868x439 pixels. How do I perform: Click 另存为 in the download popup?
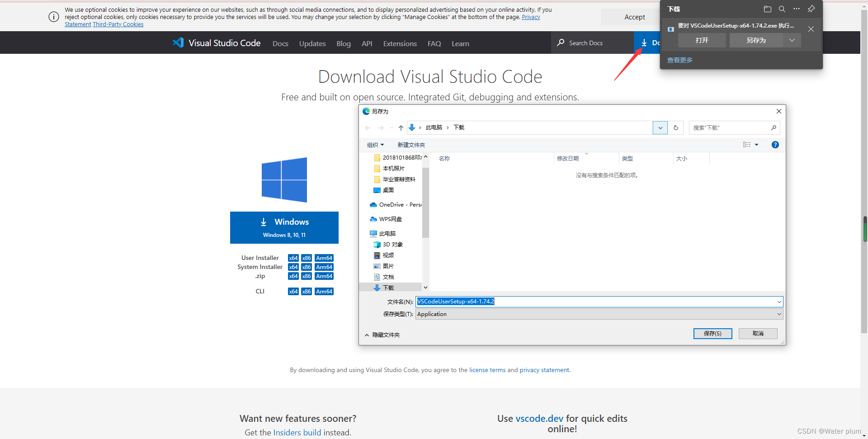(756, 40)
